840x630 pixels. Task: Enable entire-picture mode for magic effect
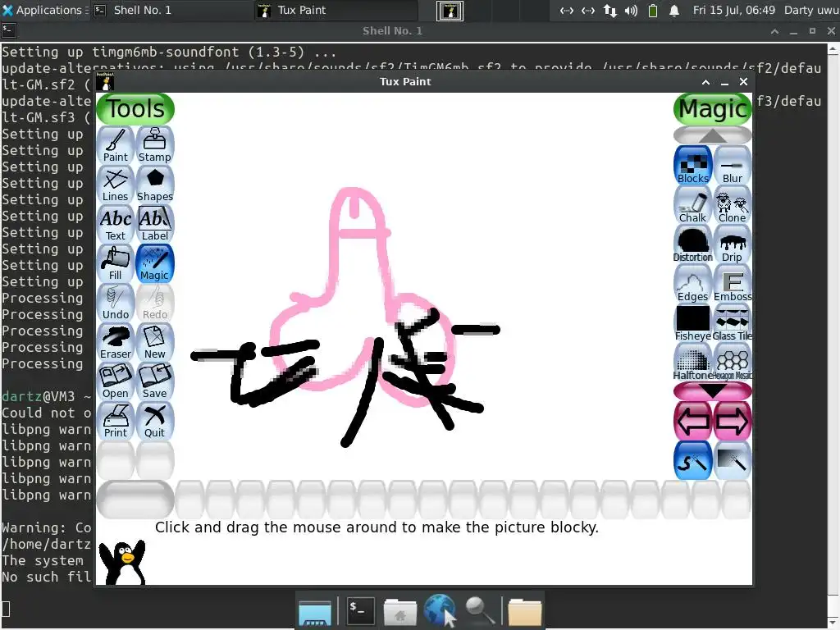tap(733, 461)
